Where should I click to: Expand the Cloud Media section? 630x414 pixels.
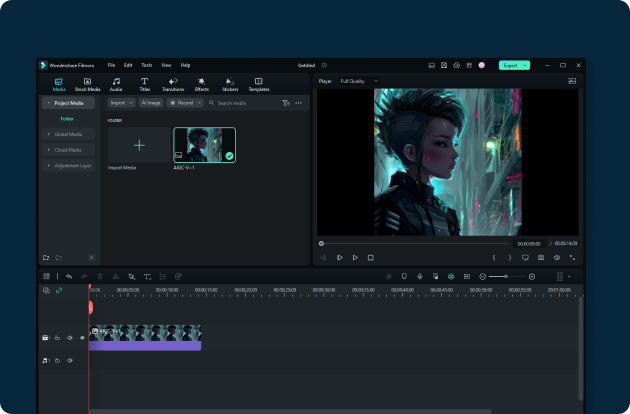(49, 150)
